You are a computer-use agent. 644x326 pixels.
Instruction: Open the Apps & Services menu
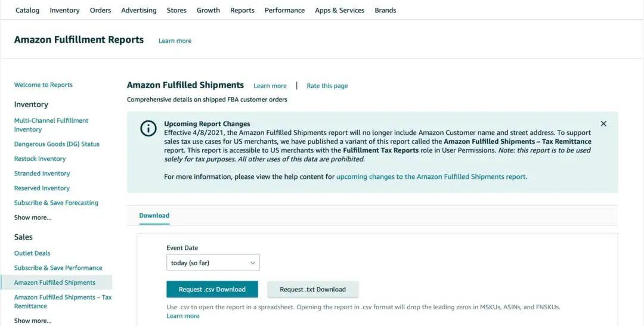340,10
